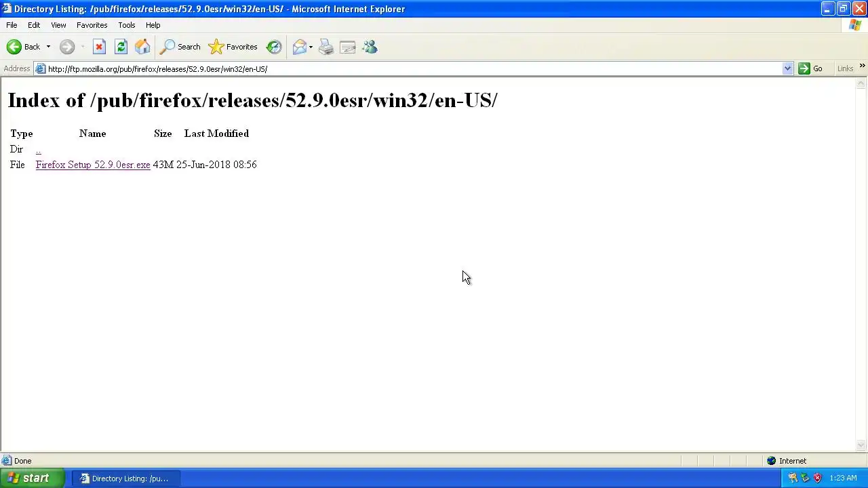The height and width of the screenshot is (488, 868).
Task: Print the page using printer icon
Action: (326, 47)
